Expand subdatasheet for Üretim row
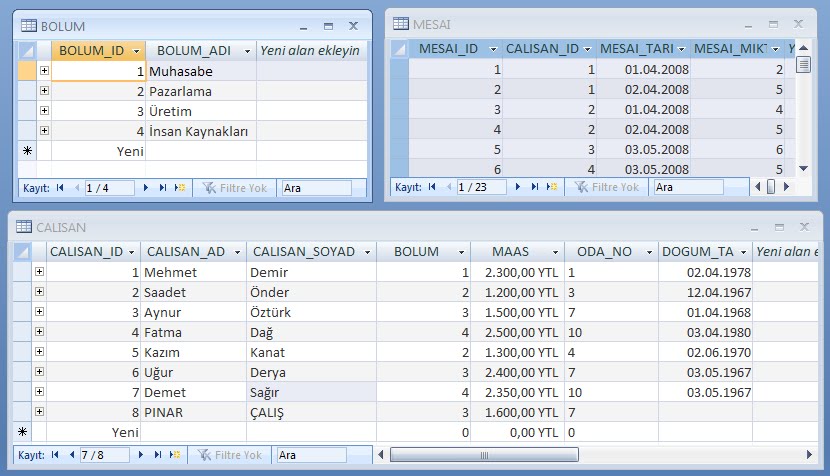 pyautogui.click(x=44, y=111)
